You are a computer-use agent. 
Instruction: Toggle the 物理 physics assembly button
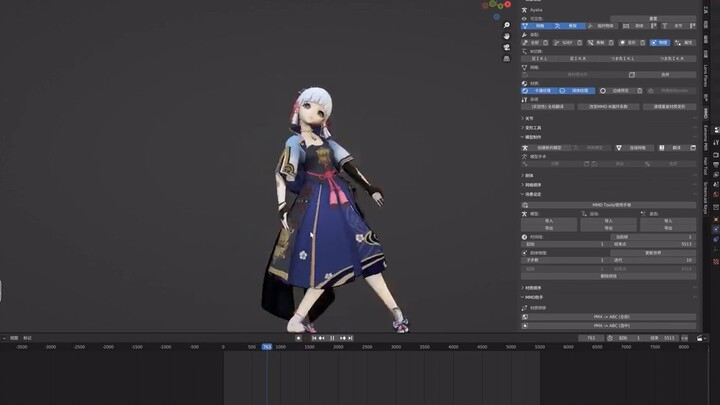click(660, 42)
